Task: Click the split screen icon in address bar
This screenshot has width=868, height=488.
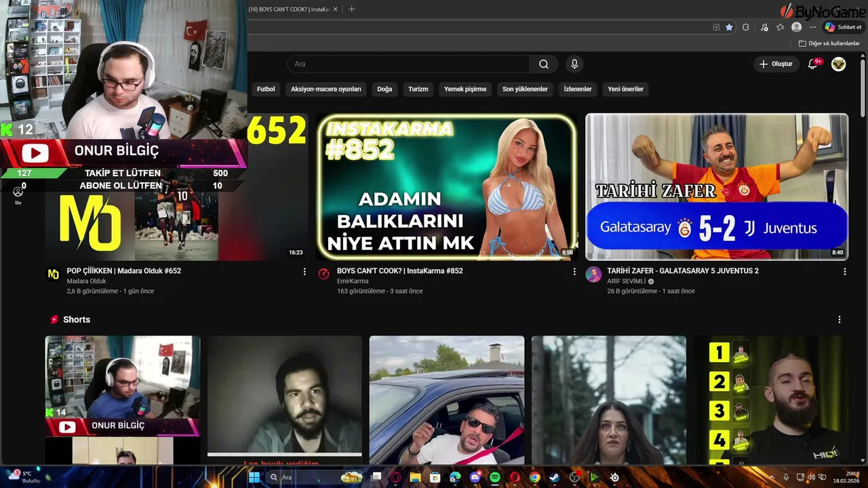Action: 716,27
